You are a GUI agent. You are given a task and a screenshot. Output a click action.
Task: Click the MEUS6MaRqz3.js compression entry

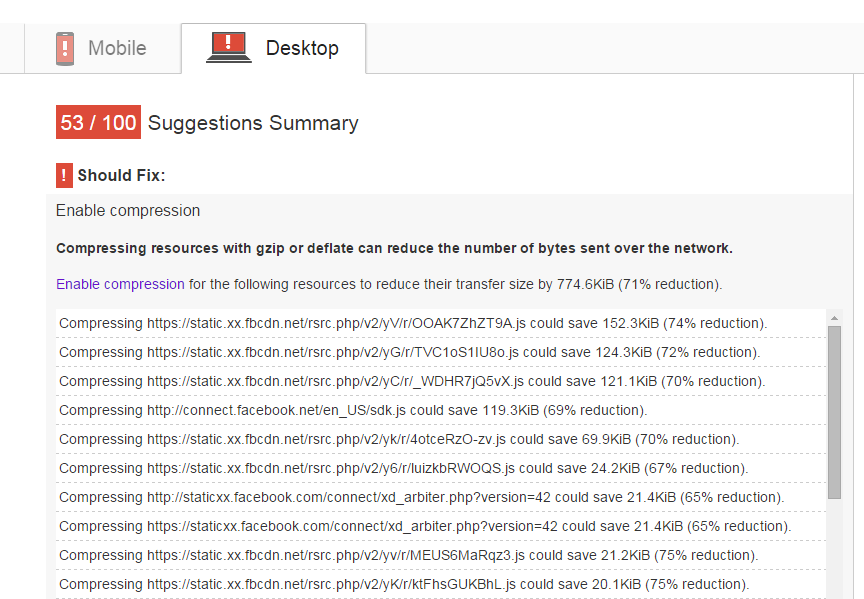coord(408,555)
